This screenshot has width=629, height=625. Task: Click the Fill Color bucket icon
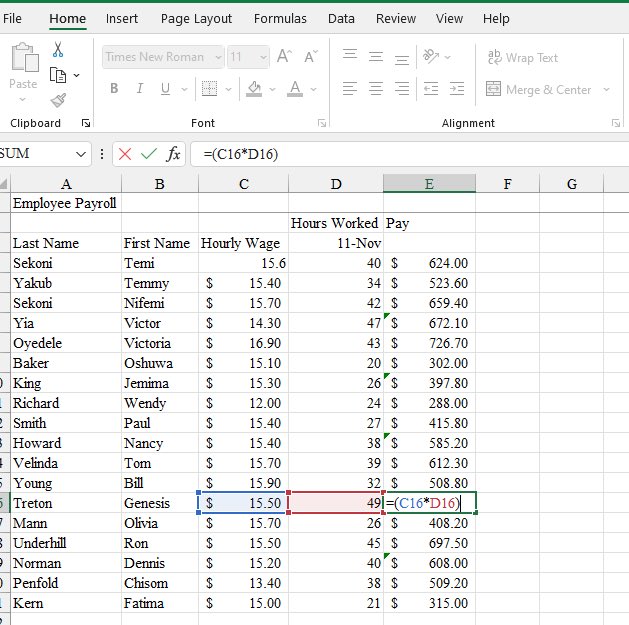[254, 89]
